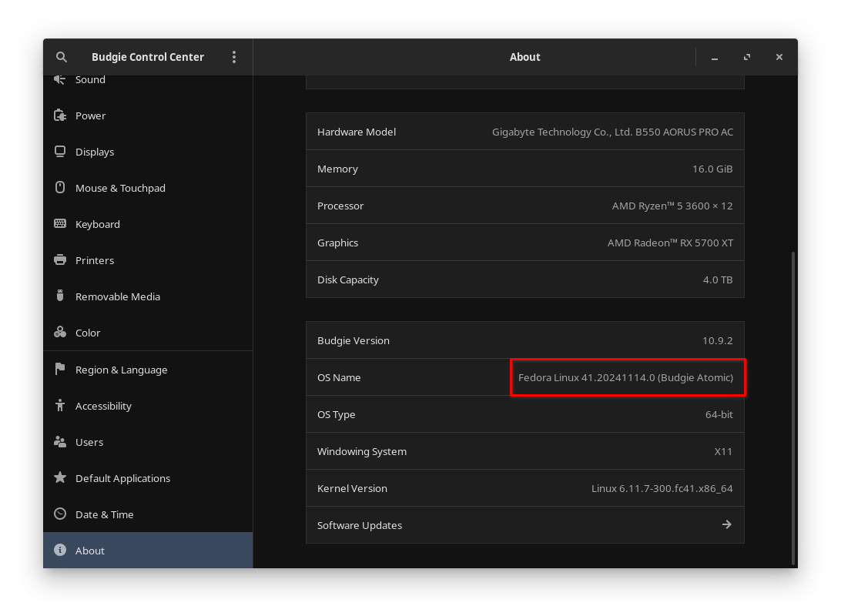Viewport: 841px width, 616px height.
Task: Click the Windowing System value X11
Action: [723, 451]
